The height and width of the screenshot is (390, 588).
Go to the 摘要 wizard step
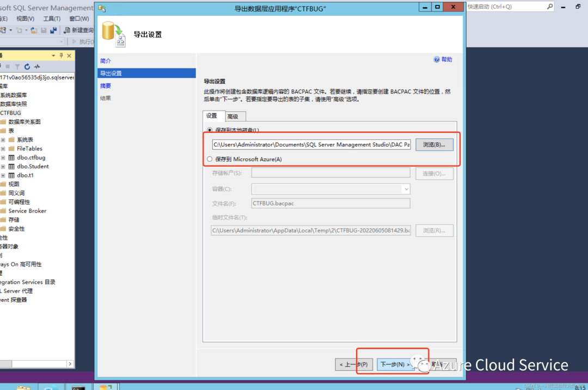pos(106,86)
